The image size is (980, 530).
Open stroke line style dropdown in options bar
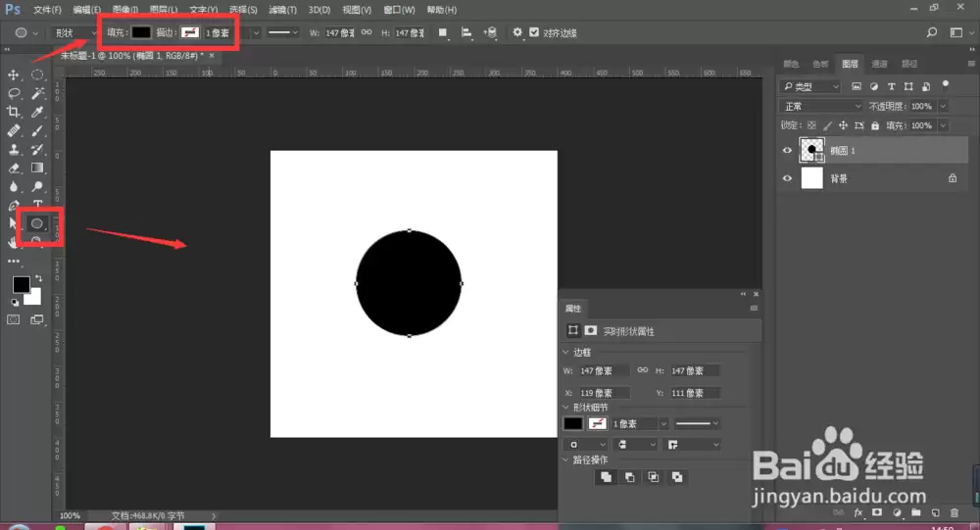[x=282, y=32]
